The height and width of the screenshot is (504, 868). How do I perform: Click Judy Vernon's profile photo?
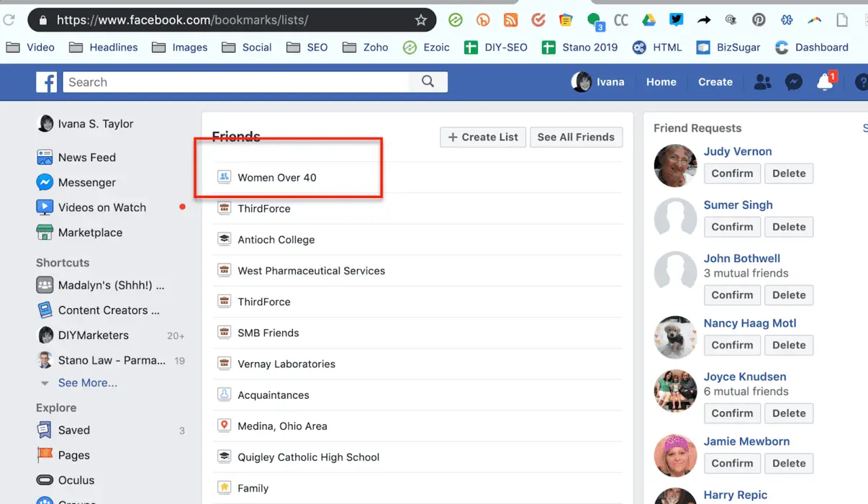pos(675,165)
